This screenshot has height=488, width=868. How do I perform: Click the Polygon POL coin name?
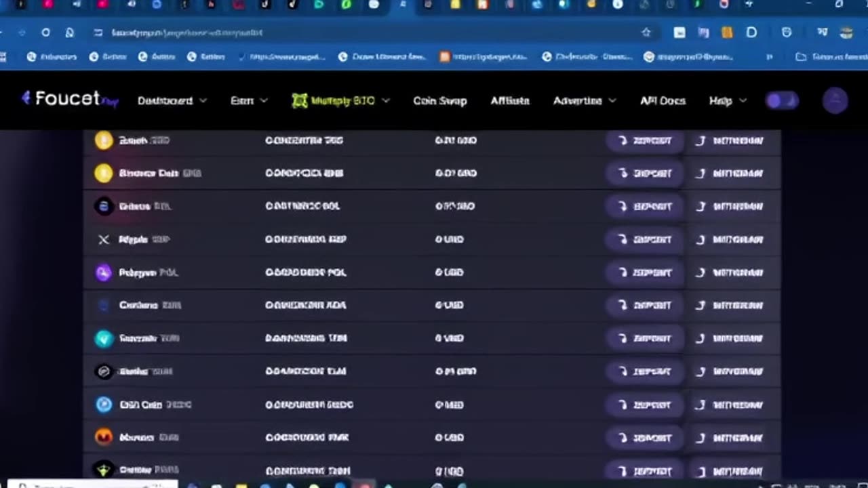[149, 272]
